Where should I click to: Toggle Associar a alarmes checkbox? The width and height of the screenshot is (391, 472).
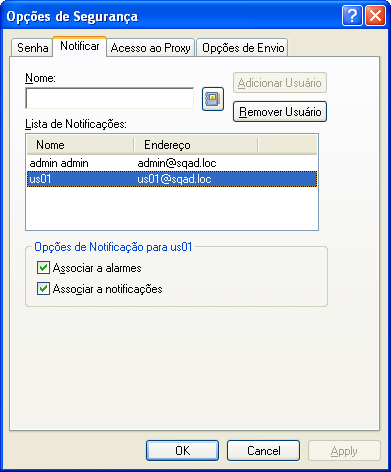point(43,268)
